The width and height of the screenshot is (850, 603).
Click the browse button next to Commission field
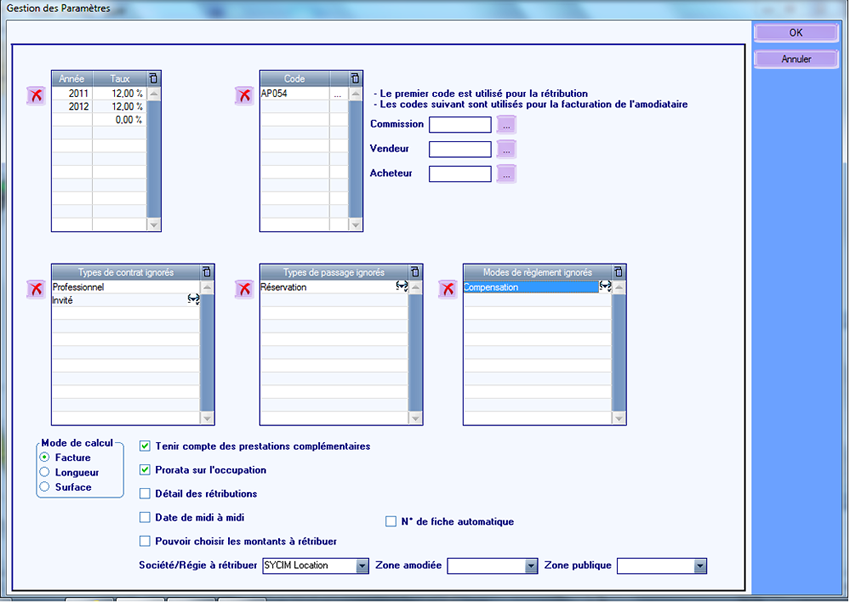[507, 125]
